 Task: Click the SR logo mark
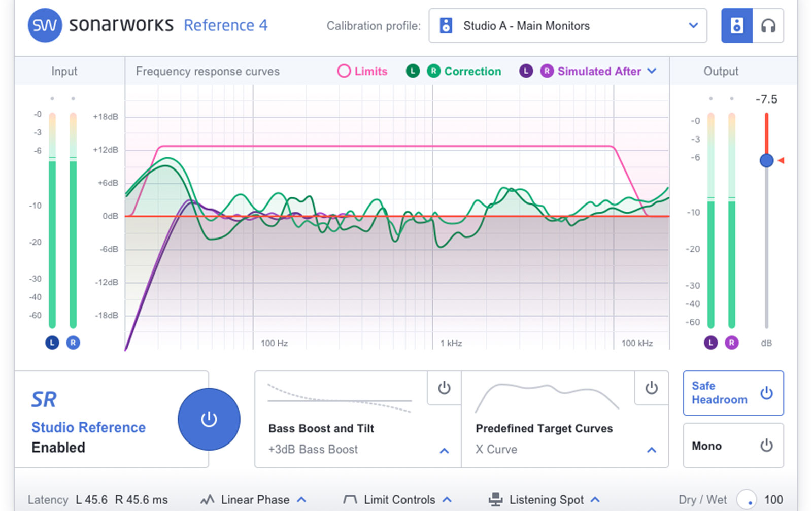coord(44,400)
